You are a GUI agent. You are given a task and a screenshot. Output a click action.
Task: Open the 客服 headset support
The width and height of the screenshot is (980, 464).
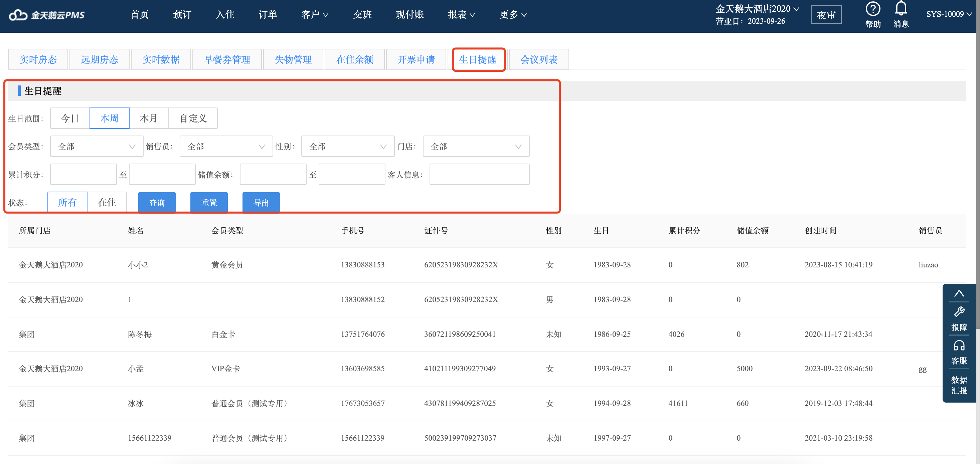959,352
